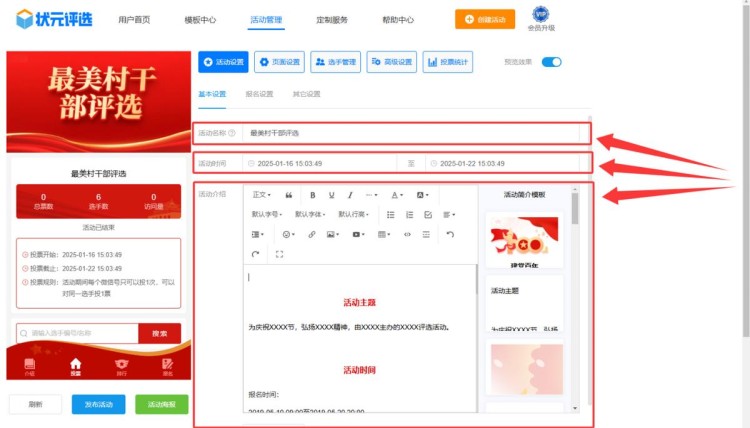750x428 pixels.
Task: Enter fullscreen editor mode
Action: pyautogui.click(x=278, y=254)
